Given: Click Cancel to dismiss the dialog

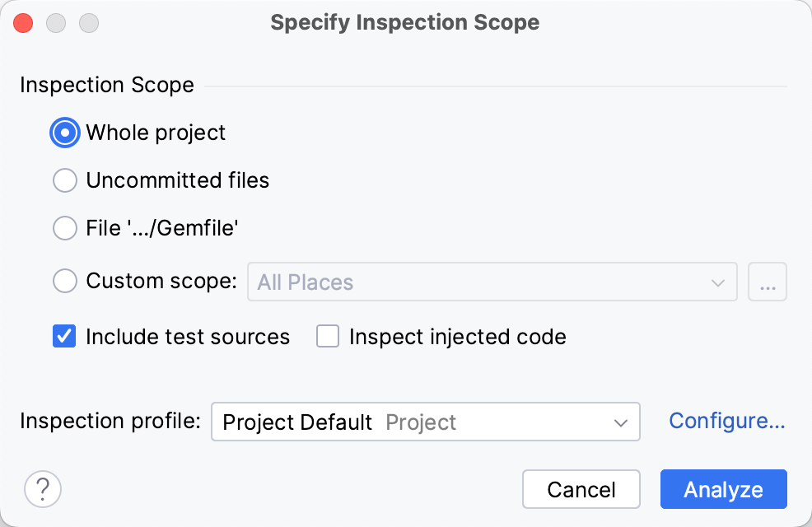Looking at the screenshot, I should [581, 489].
